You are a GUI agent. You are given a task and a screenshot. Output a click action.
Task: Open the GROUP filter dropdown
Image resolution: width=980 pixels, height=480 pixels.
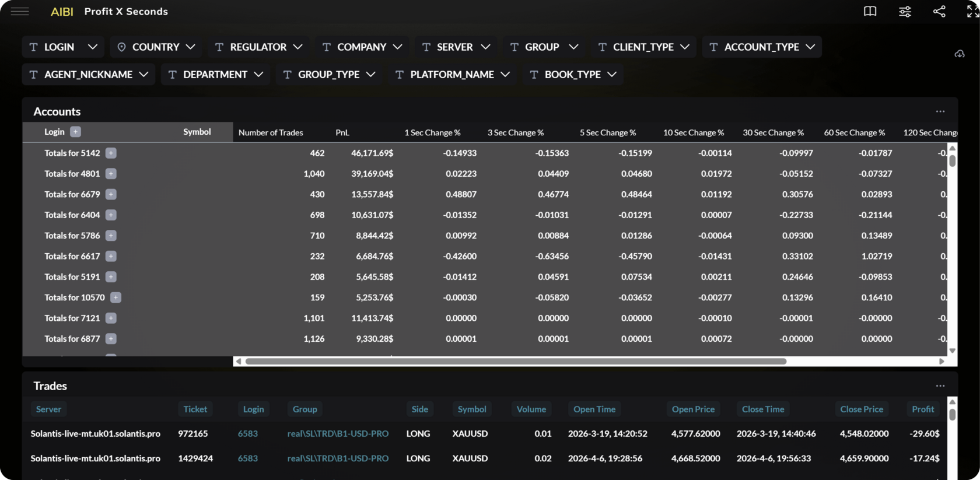(x=544, y=47)
